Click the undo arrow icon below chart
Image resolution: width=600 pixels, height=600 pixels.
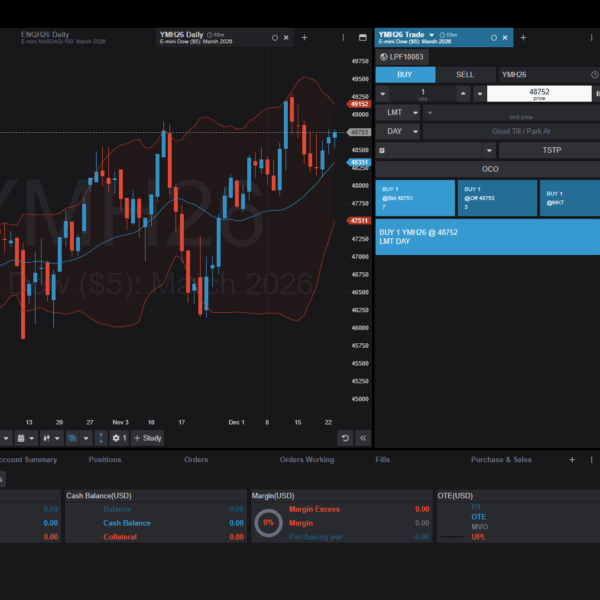coord(345,438)
